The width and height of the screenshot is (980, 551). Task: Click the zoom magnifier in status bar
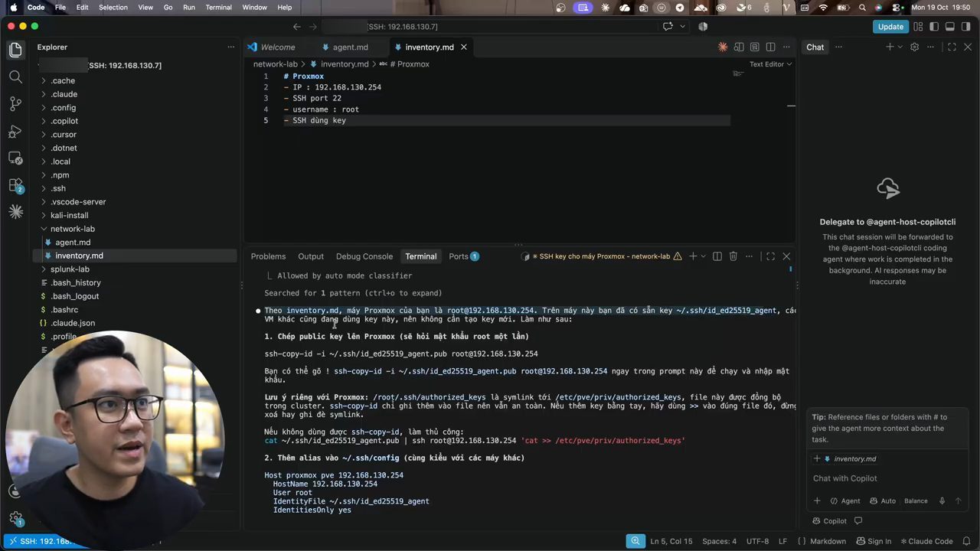coord(635,541)
